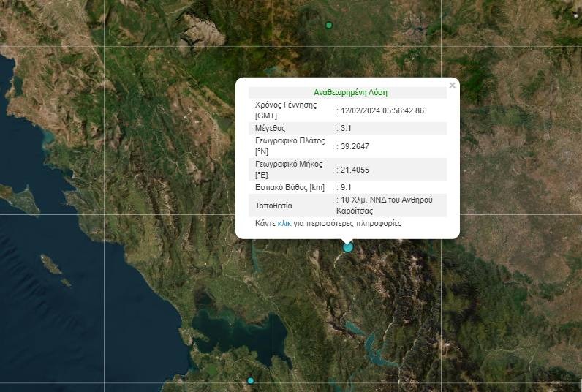Screen dimensions: 582x392
Task: Click the green earthquake marker at map top
Action: click(x=329, y=26)
